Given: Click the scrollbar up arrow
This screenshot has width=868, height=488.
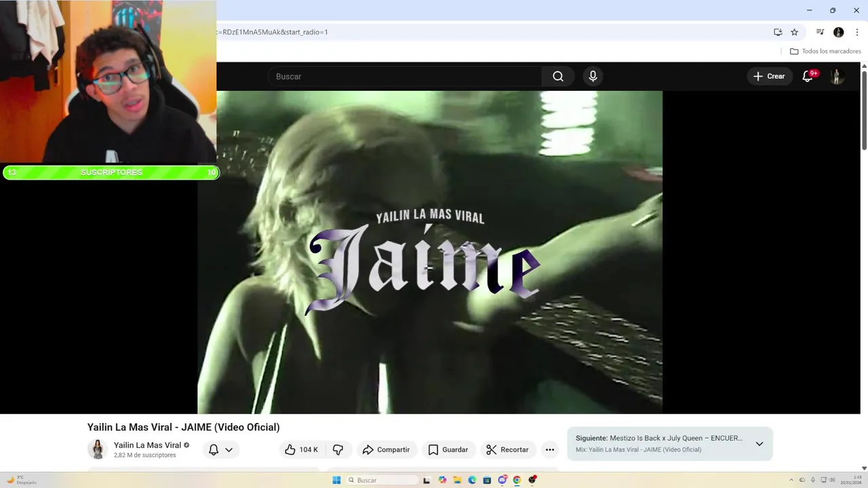Looking at the screenshot, I should (864, 66).
